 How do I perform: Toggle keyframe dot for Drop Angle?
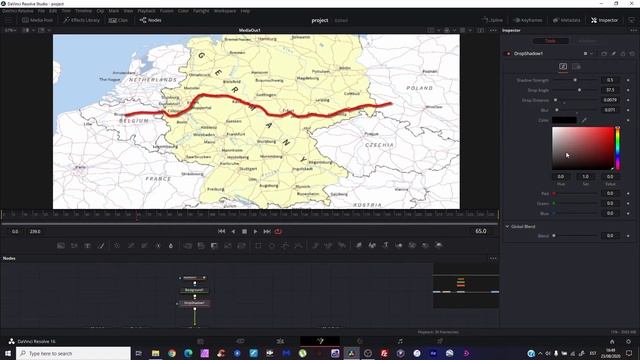[628, 90]
